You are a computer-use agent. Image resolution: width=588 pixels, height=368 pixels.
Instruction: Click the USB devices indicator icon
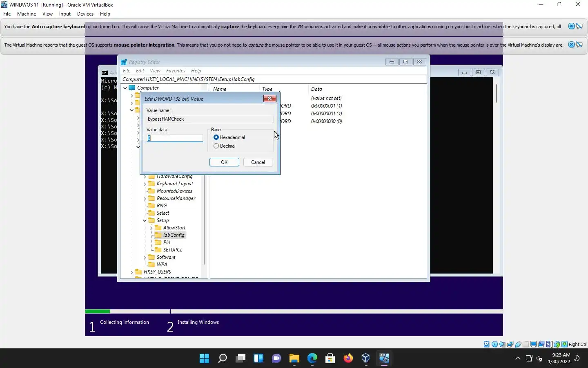pyautogui.click(x=518, y=344)
